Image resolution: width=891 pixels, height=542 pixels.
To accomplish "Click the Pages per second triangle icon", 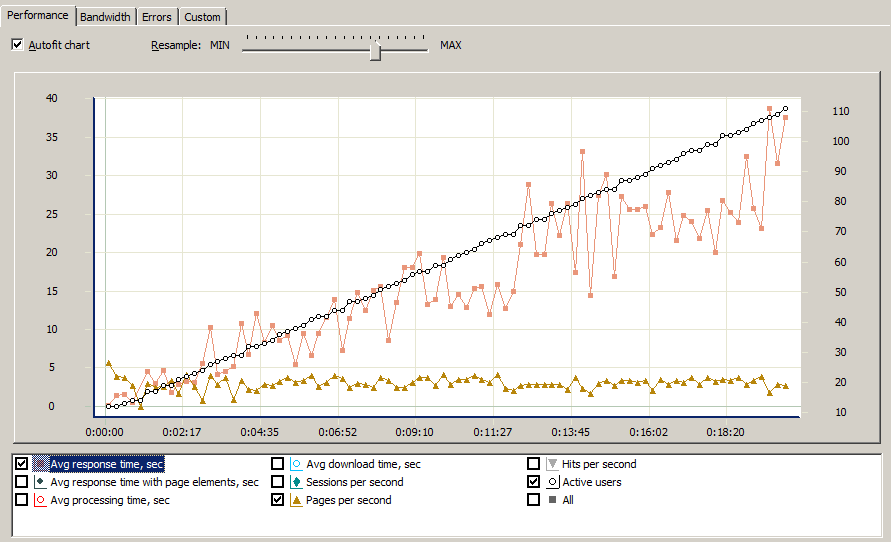I will click(296, 500).
